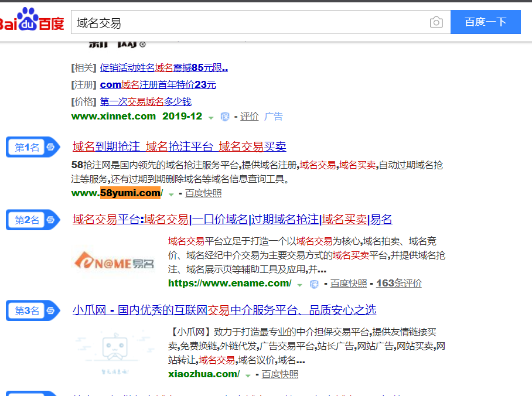
Task: Open image search camera icon
Action: (x=436, y=22)
